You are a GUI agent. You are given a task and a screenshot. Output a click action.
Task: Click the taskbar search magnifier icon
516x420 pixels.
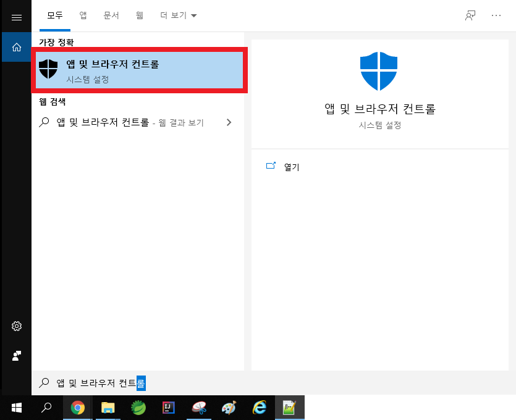point(46,408)
